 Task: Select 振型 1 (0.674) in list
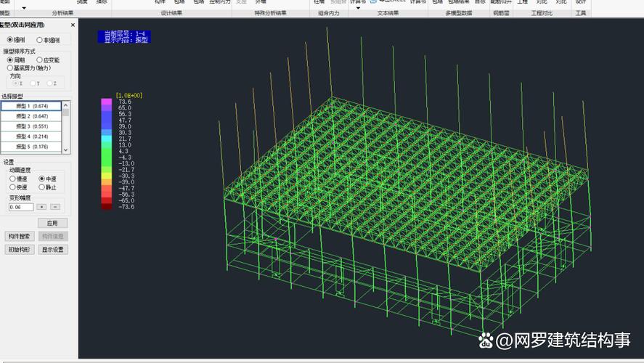[x=31, y=106]
